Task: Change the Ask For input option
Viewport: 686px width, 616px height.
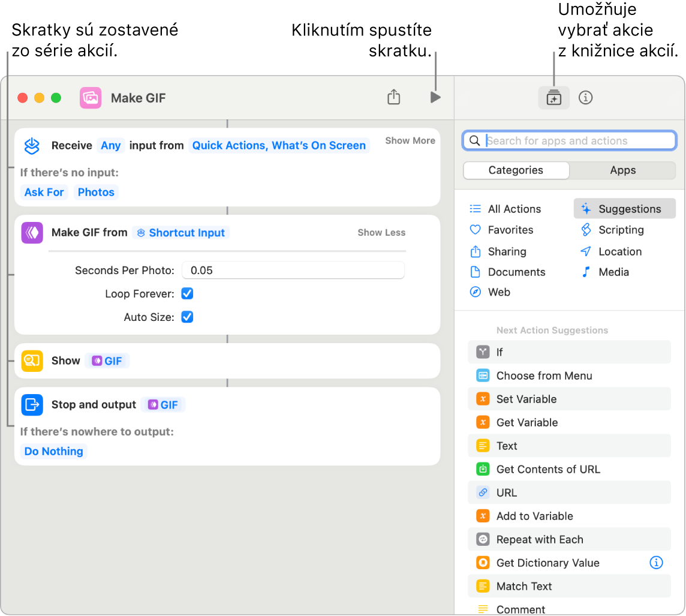Action: [44, 192]
